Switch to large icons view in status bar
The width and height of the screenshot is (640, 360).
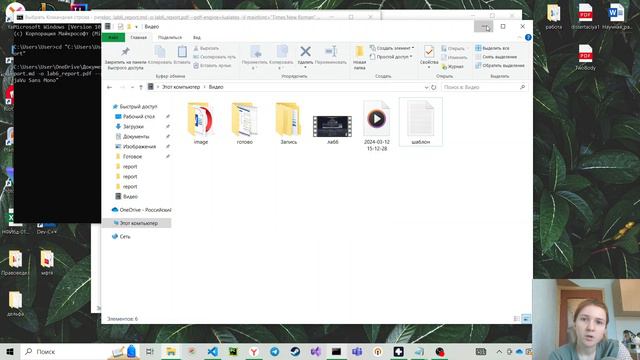click(x=526, y=319)
